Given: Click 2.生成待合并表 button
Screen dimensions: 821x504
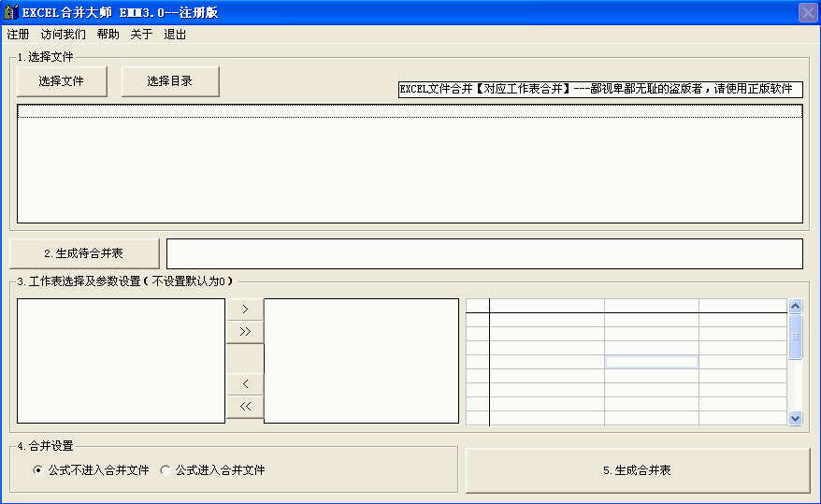Looking at the screenshot, I should tap(84, 253).
